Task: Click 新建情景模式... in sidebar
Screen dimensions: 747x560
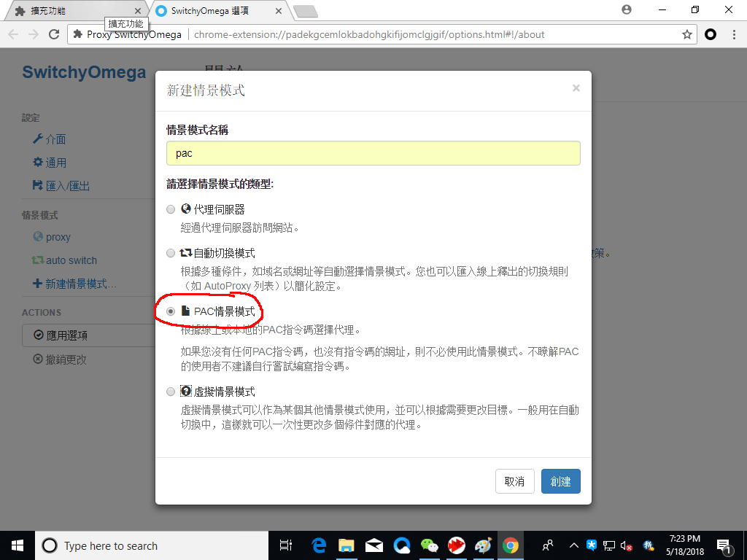Action: [x=74, y=284]
